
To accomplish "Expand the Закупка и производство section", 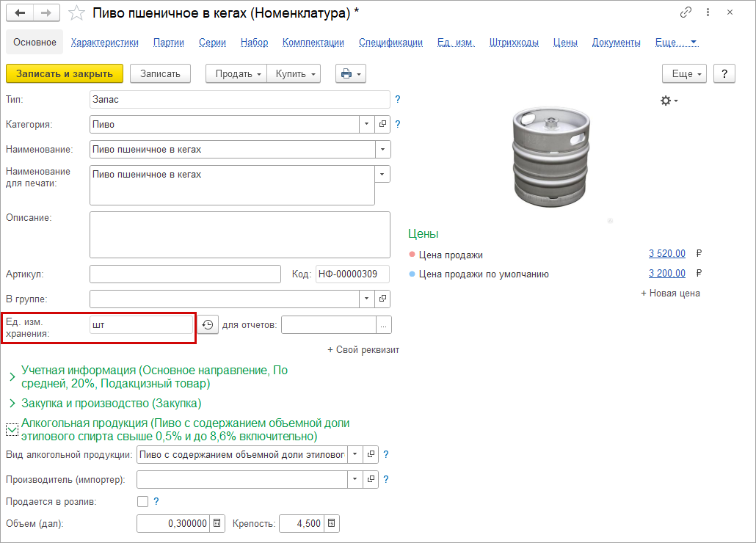I will coord(12,404).
